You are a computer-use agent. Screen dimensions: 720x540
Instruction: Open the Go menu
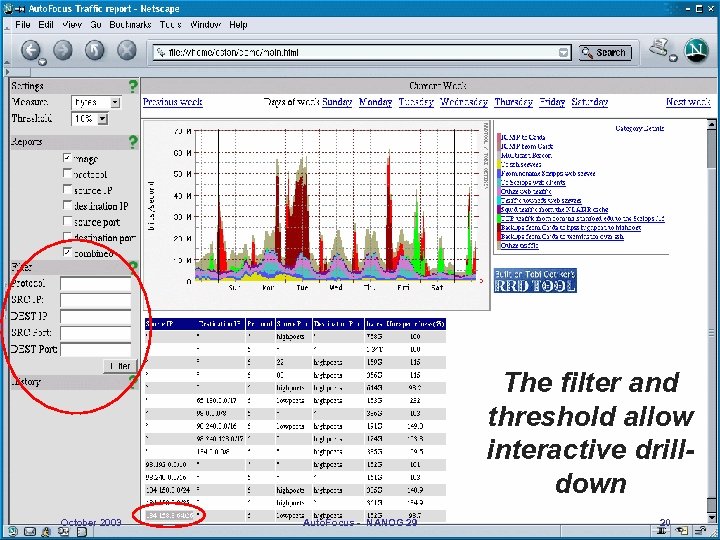point(96,25)
